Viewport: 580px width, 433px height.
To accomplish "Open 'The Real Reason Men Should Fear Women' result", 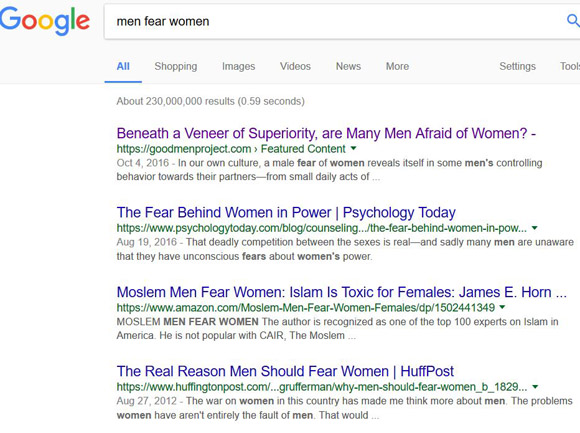I will 285,371.
